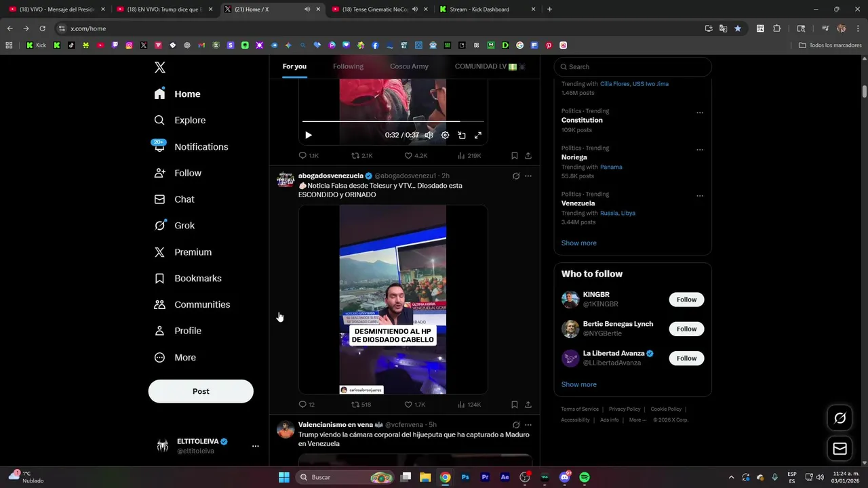
Task: Click Show more under Who to follow
Action: pyautogui.click(x=579, y=384)
